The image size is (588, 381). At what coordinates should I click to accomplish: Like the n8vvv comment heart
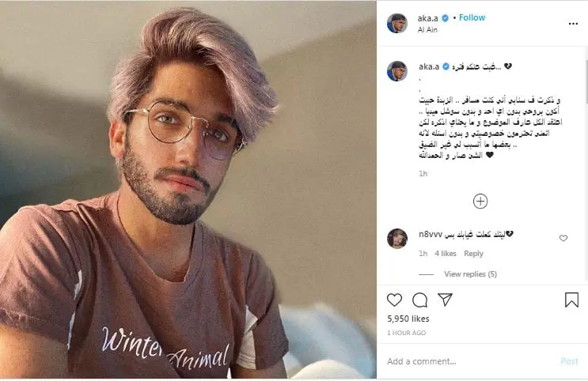point(563,238)
